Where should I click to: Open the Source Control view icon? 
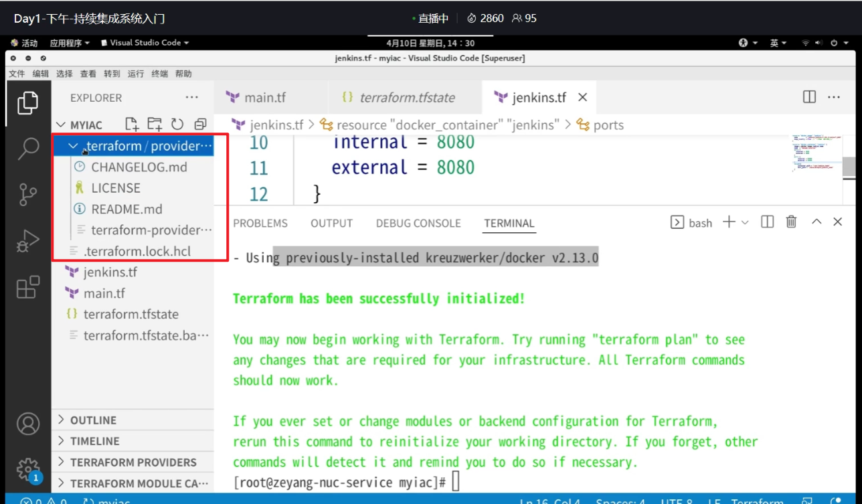pyautogui.click(x=28, y=193)
